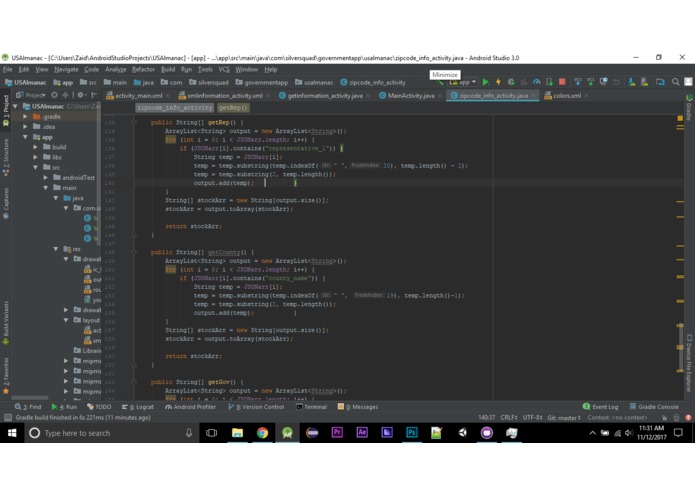The height and width of the screenshot is (494, 695).
Task: Open After Effects from the taskbar
Action: [362, 433]
